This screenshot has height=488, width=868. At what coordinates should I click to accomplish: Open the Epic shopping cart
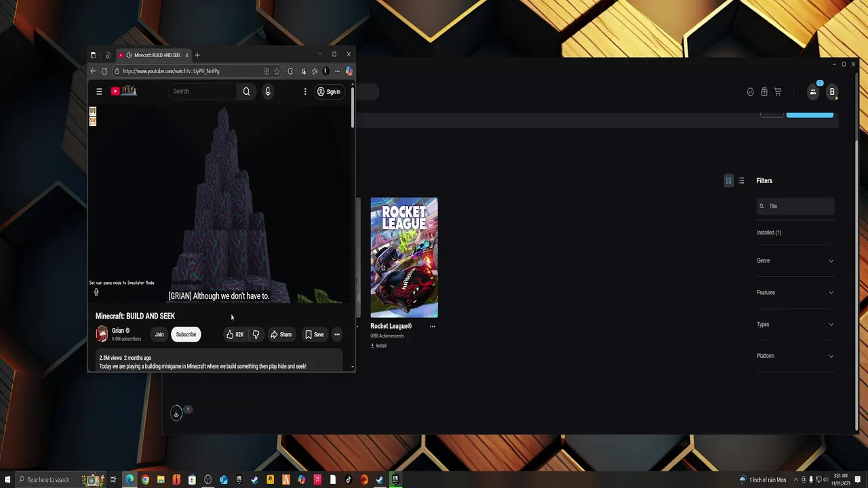coord(778,92)
